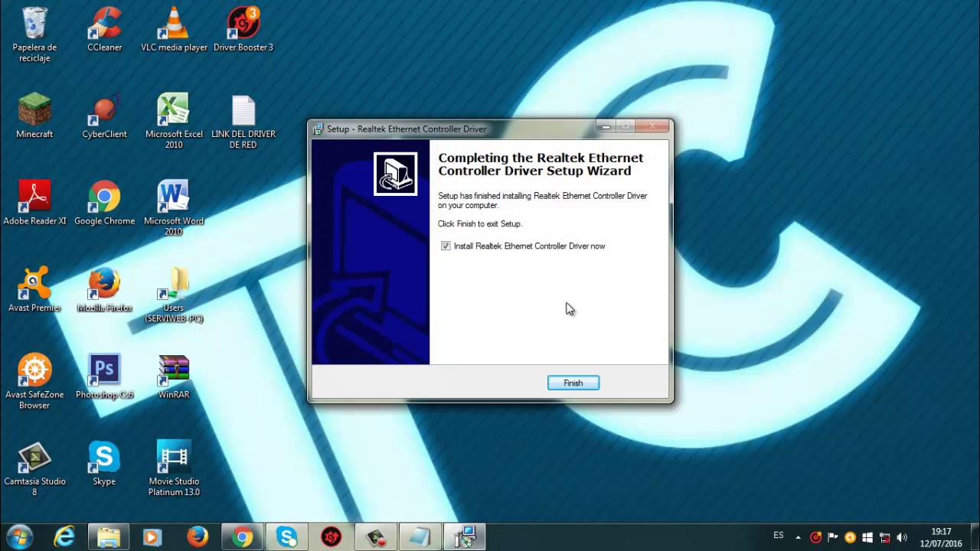Image resolution: width=980 pixels, height=551 pixels.
Task: Open Internet Explorer from taskbar
Action: point(65,537)
